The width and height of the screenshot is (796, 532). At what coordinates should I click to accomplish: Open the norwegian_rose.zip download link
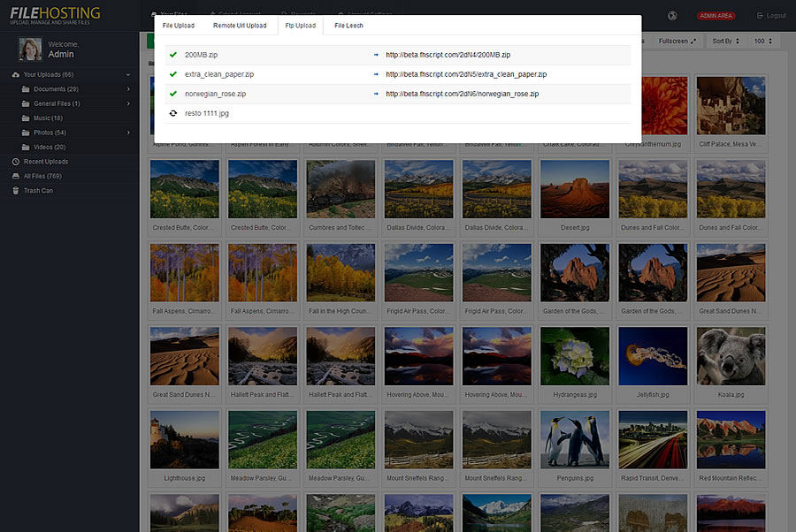coord(463,94)
